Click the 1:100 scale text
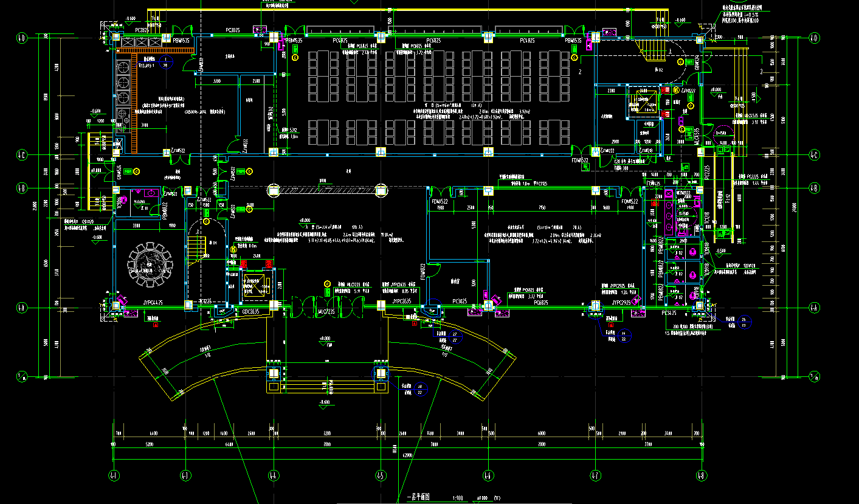Screen dimensions: 859x504 (458, 498)
